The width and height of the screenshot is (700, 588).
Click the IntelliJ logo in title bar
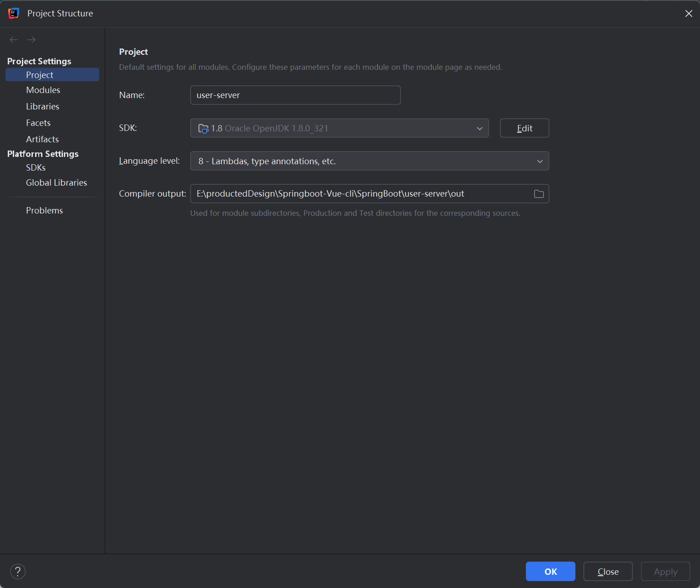pos(14,13)
